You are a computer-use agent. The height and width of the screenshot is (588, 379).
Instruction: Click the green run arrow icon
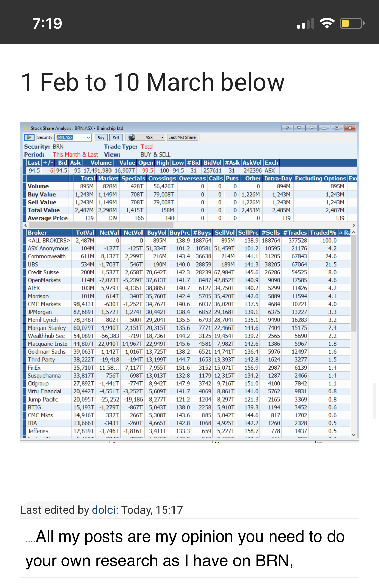[29, 137]
